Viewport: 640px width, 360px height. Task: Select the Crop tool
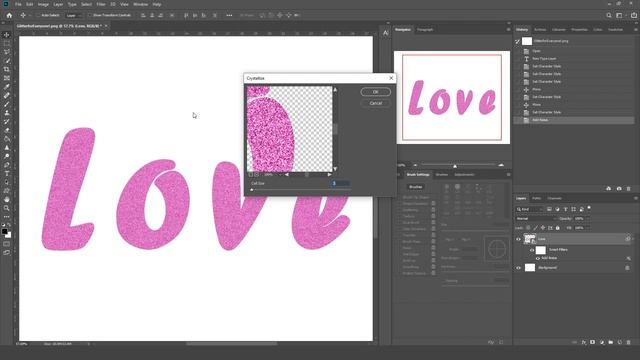click(7, 69)
